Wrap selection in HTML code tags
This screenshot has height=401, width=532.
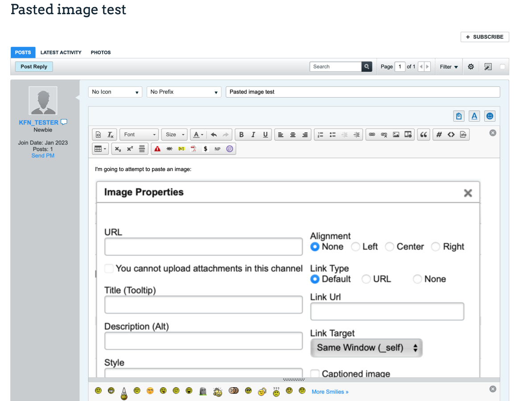pos(451,135)
